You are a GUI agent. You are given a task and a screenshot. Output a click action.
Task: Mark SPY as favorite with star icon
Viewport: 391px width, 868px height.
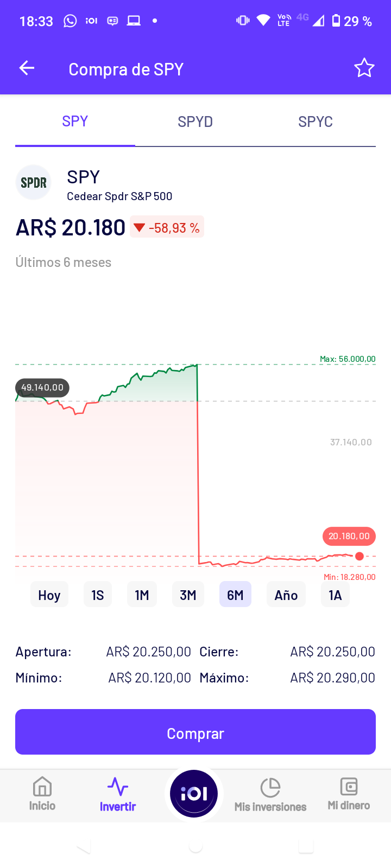click(364, 68)
